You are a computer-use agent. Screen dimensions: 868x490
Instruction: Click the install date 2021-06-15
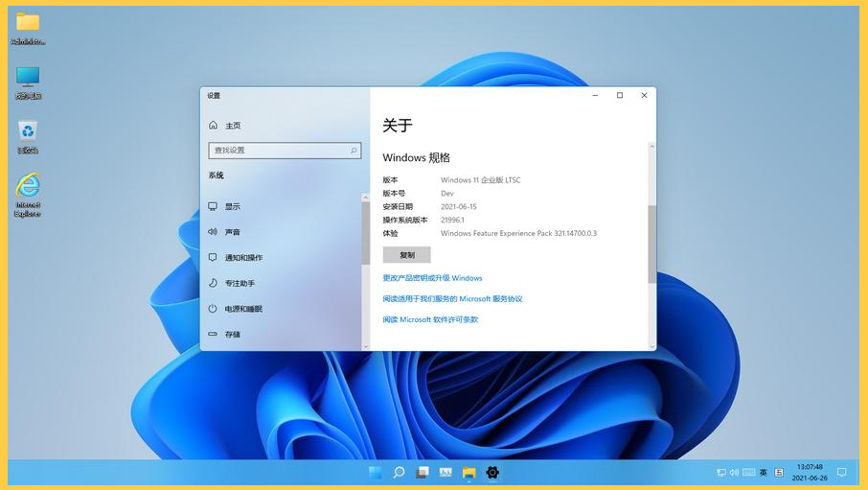click(x=458, y=207)
